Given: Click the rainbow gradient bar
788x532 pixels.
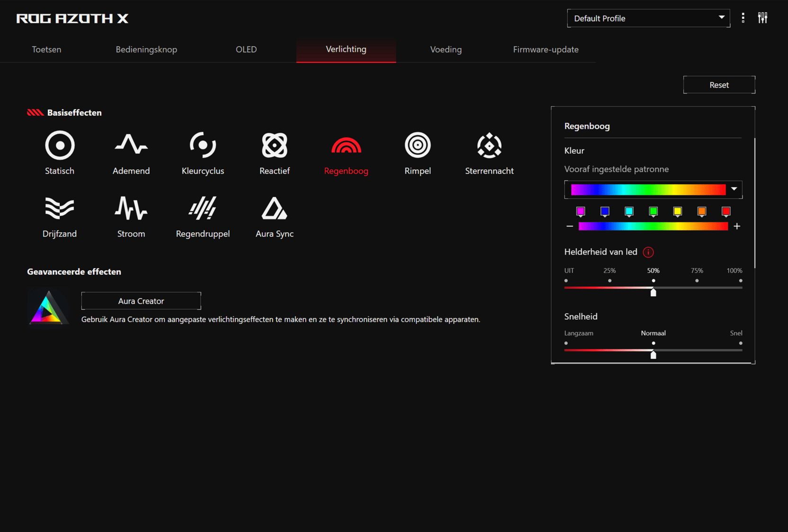Looking at the screenshot, I should coord(653,227).
